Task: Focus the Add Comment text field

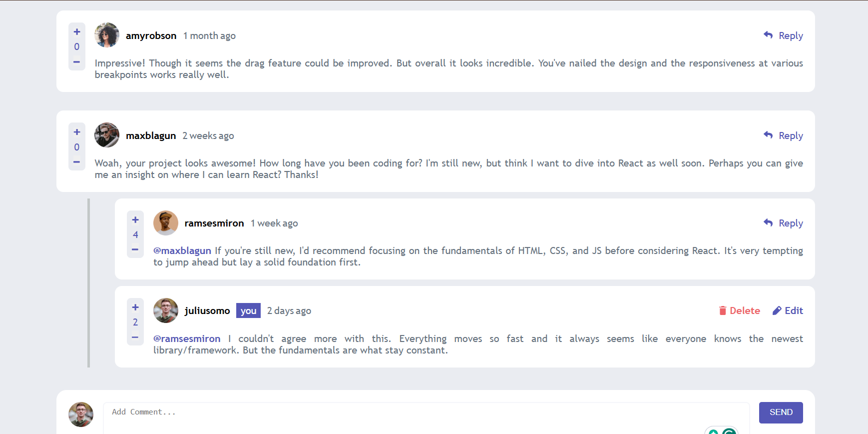Action: click(x=426, y=417)
